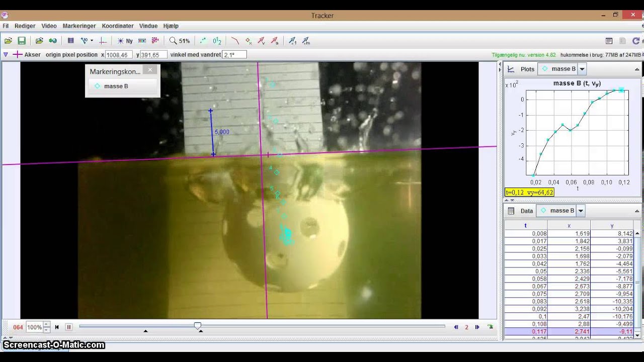Show the track control icon
The height and width of the screenshot is (362, 644).
142,41
